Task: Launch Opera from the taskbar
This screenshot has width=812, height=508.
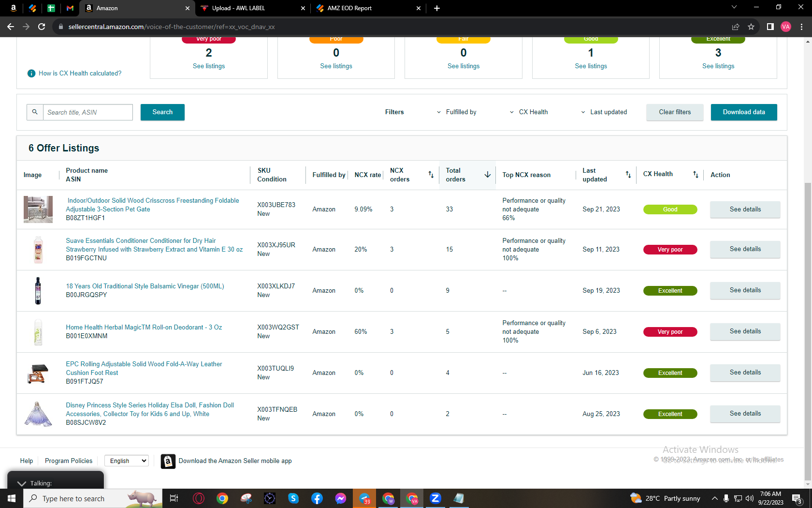Action: pos(199,498)
